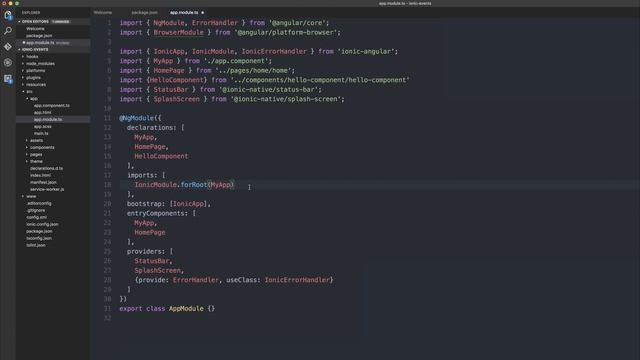This screenshot has width=640, height=360.
Task: Expand the pages folder
Action: pyautogui.click(x=36, y=154)
